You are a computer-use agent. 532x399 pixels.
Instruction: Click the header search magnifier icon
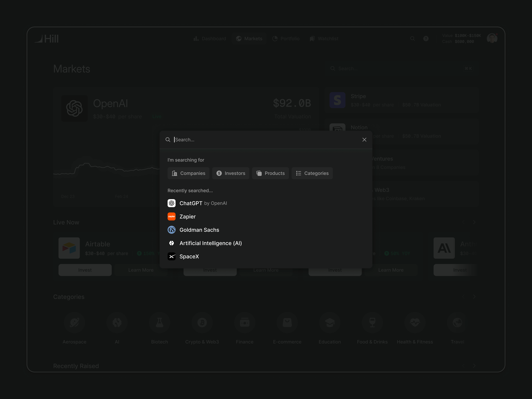[412, 38]
